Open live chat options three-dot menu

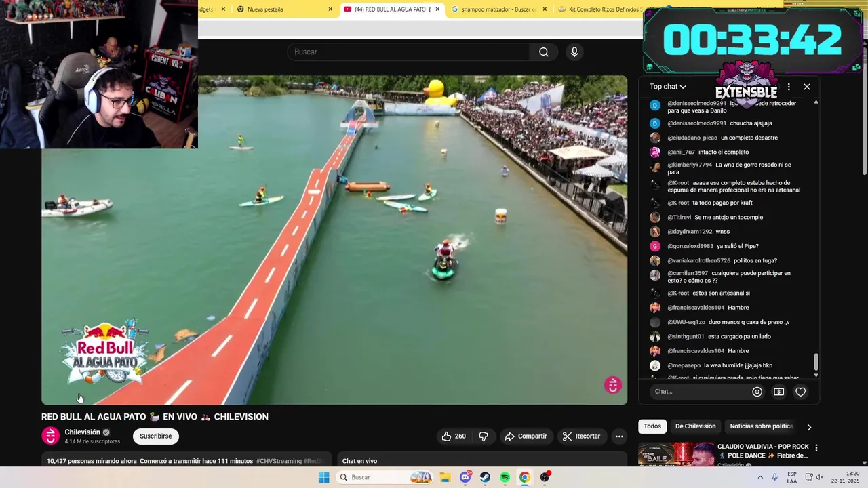789,87
